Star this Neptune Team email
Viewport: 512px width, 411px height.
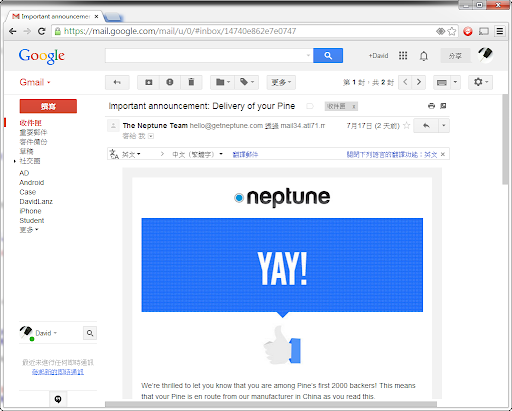tap(406, 126)
